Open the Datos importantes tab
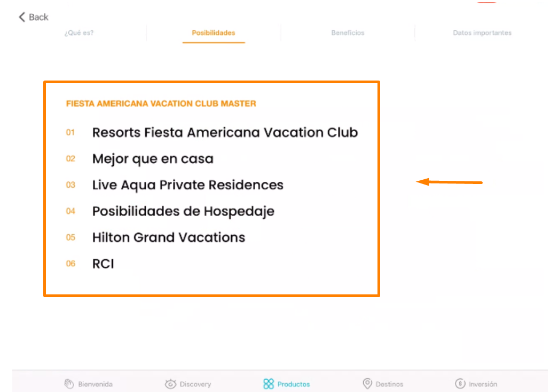Image resolution: width=551 pixels, height=392 pixels. [x=482, y=33]
